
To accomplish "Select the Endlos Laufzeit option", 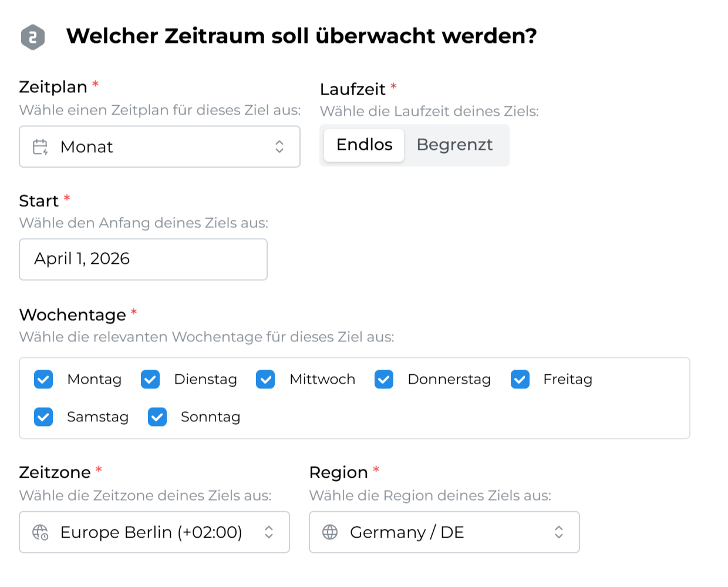I will 364,145.
